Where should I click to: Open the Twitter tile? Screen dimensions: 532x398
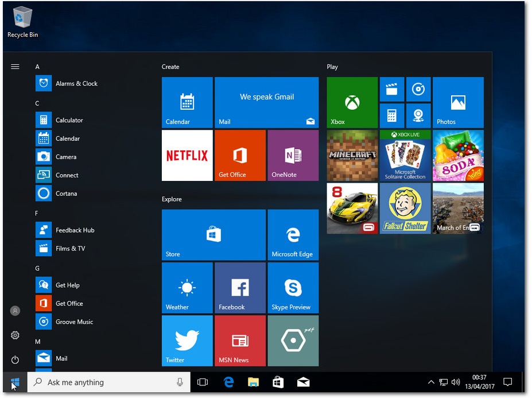(187, 341)
